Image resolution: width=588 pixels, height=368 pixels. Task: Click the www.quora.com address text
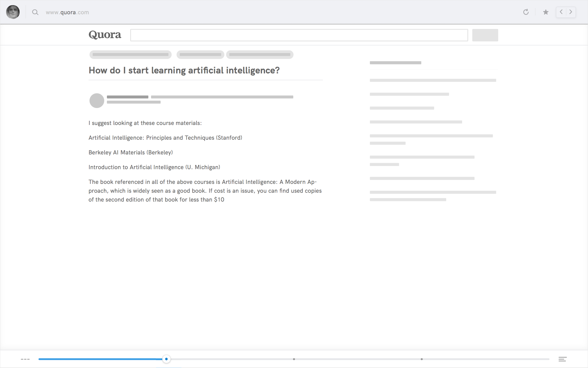click(x=67, y=12)
